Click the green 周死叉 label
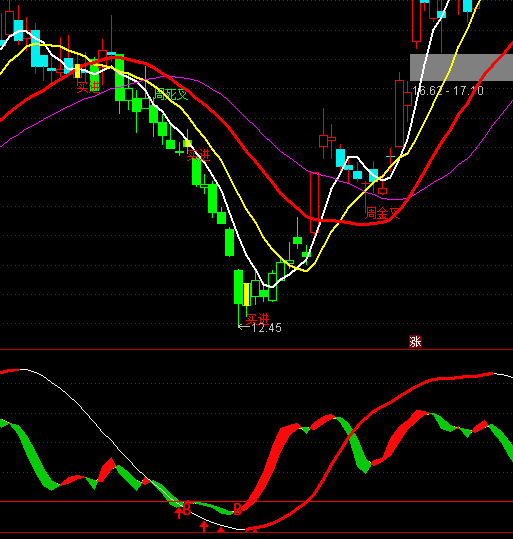513x539 pixels. tap(171, 94)
